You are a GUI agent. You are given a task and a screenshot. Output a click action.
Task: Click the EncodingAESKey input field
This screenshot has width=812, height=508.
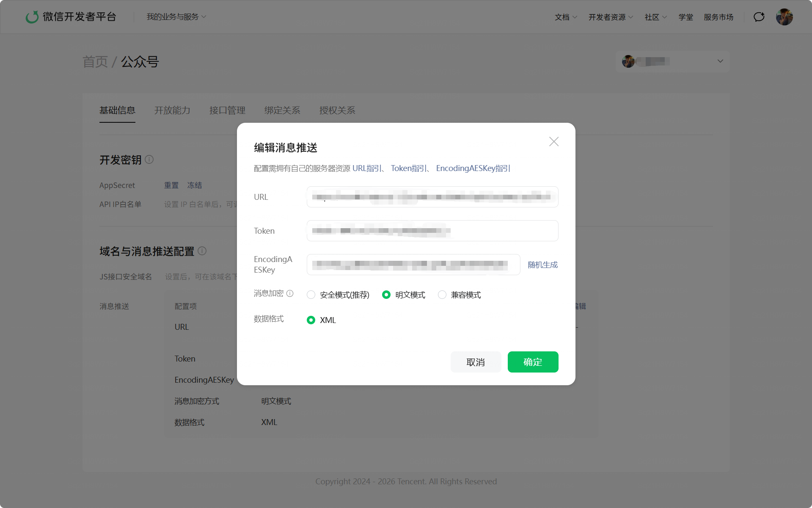point(413,265)
